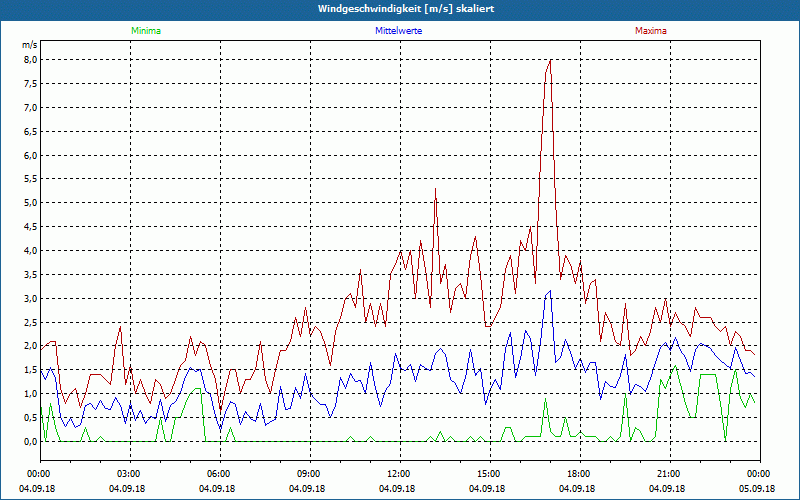Click the '0,5' y-axis value
Viewport: 800px width, 500px height.
tap(31, 418)
